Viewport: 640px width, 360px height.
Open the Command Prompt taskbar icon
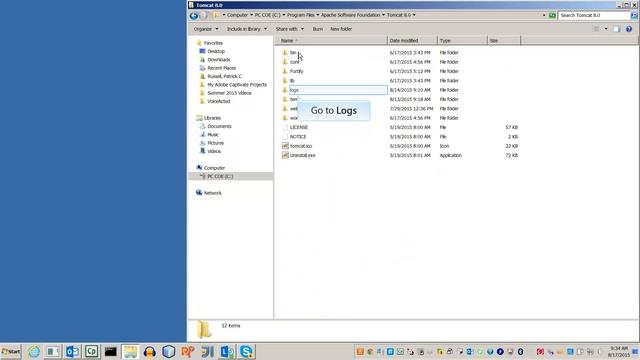[x=110, y=351]
